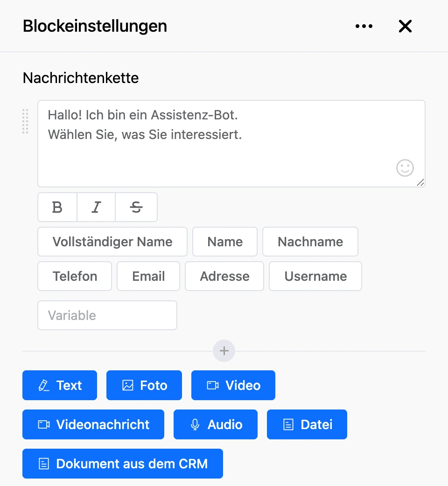The image size is (448, 486).
Task: Click the textarea resize corner handle
Action: click(420, 182)
